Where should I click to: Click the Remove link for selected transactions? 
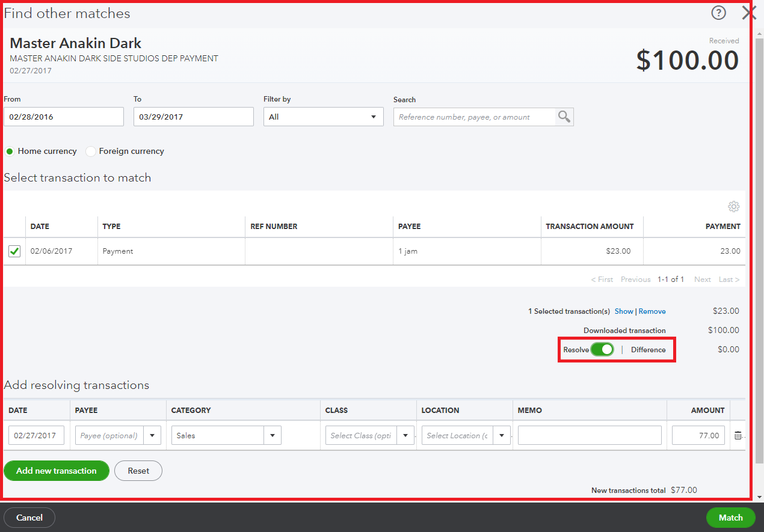652,311
